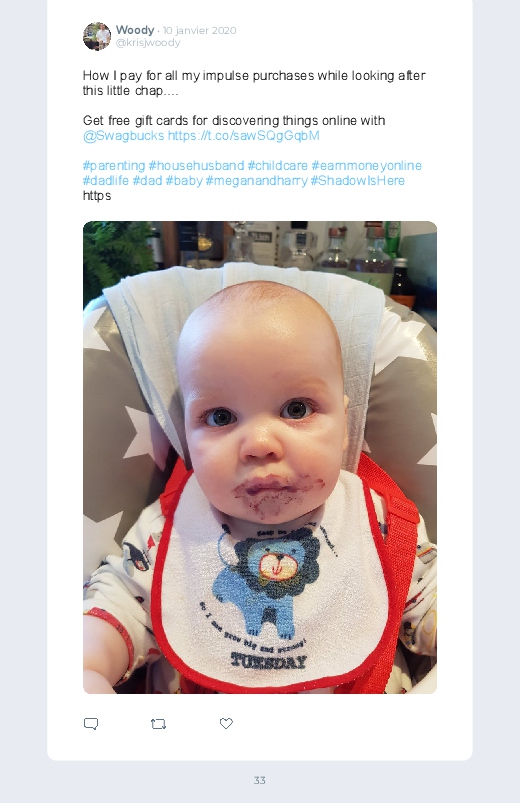Open Woody's profile avatar

97,36
